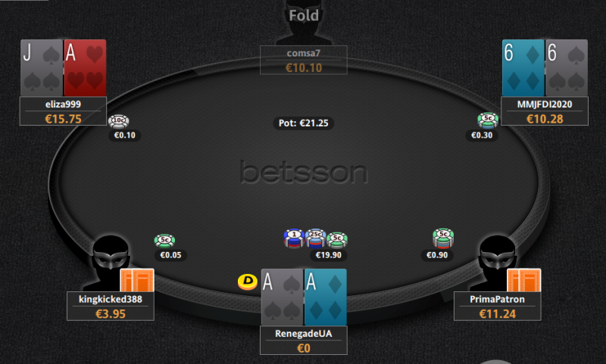Click the yellow dealer button chip
606x364 pixels.
coord(248,282)
